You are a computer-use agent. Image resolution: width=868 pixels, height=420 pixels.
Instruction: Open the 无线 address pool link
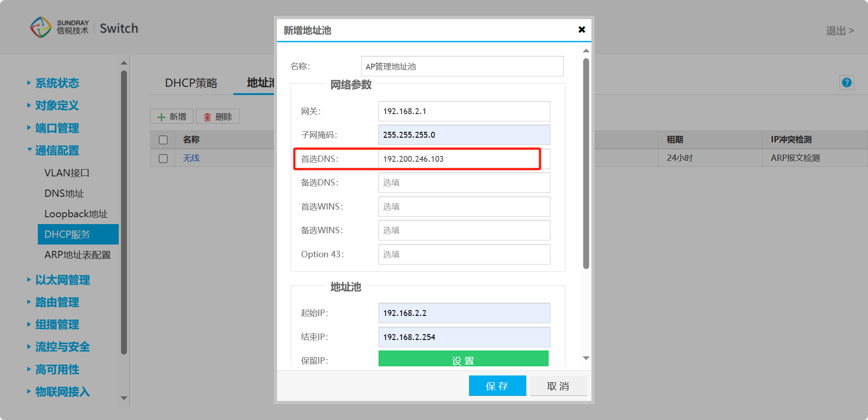click(191, 158)
